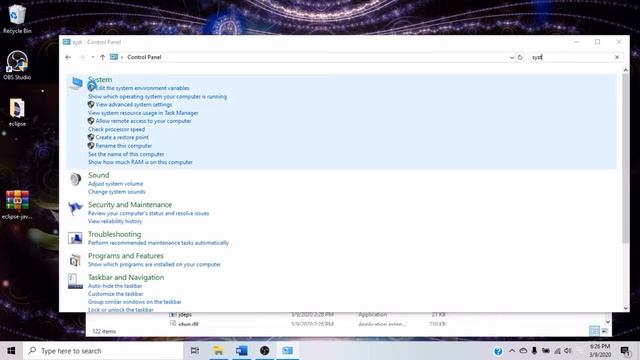Switch File Explorer to details view
Screen dimensions: 640x360
pos(594,331)
